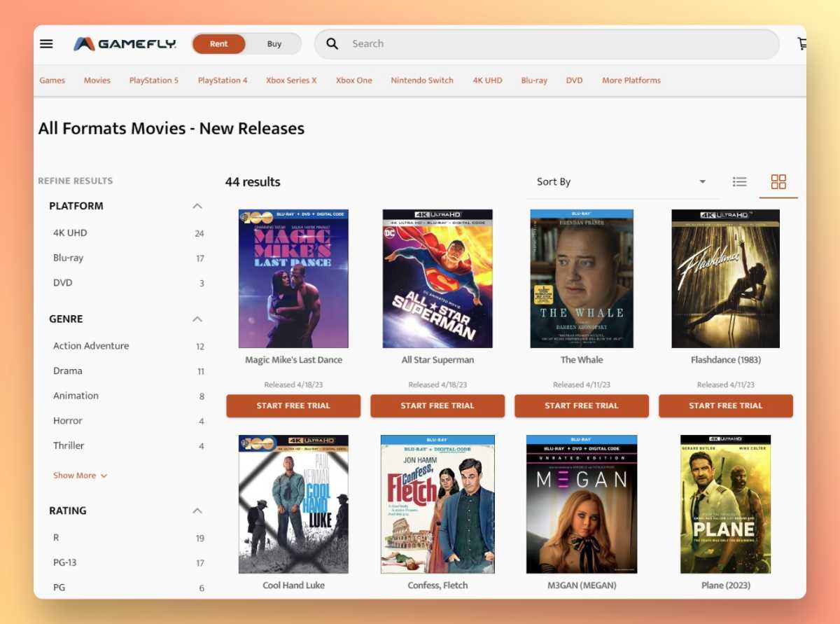This screenshot has height=624, width=840.
Task: Select the Rent toggle option
Action: (x=219, y=44)
